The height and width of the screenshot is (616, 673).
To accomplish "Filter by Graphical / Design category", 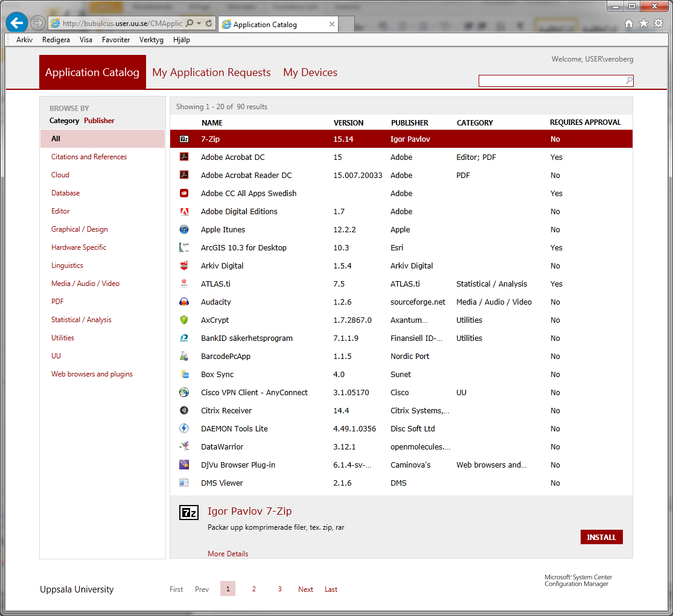I will coord(80,229).
